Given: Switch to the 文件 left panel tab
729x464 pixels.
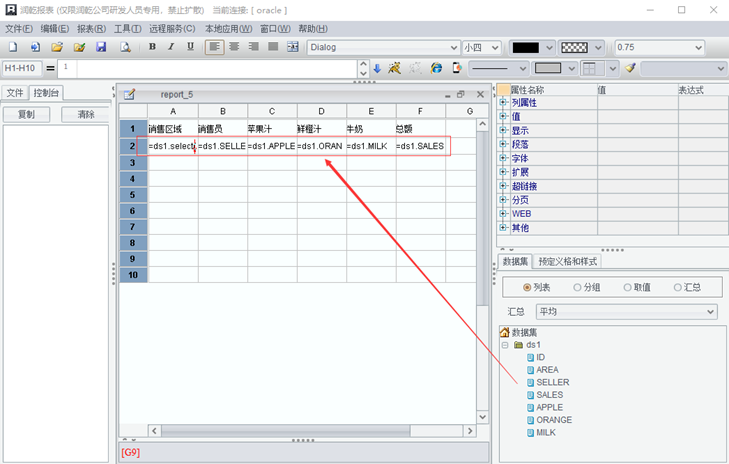Looking at the screenshot, I should point(15,93).
